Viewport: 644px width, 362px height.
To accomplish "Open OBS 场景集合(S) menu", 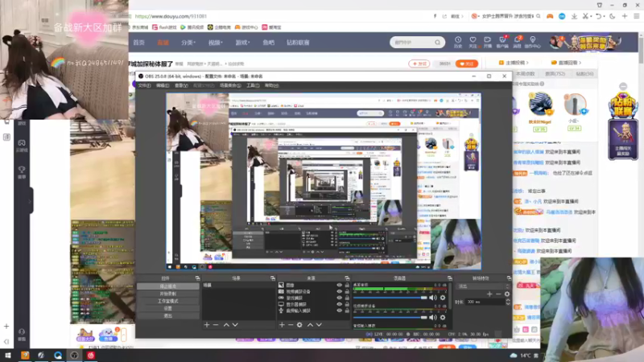I will pos(230,85).
